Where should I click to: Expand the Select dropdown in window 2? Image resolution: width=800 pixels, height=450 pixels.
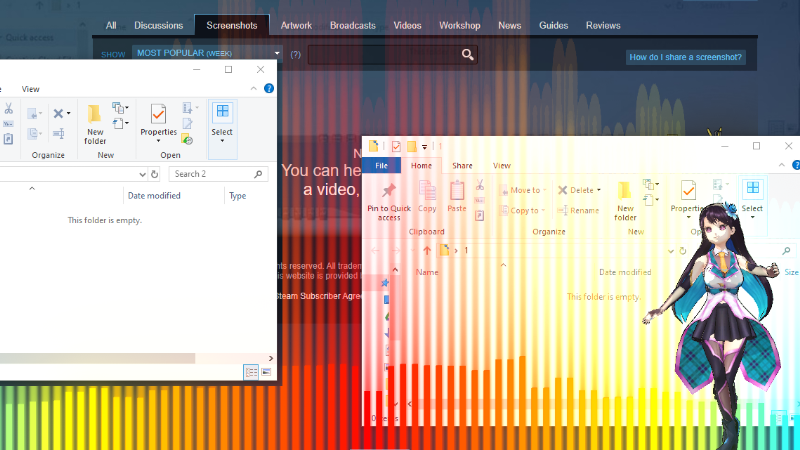coord(222,141)
